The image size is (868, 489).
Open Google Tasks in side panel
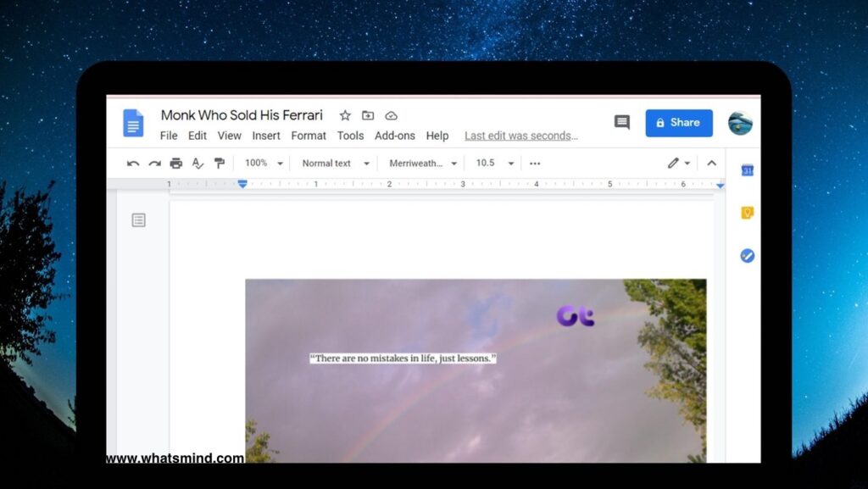coord(748,256)
